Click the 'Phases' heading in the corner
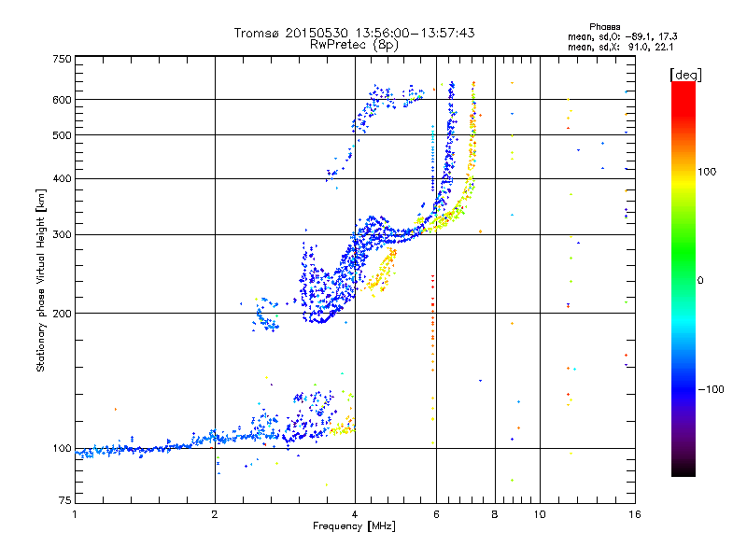Viewport: 747px width, 560px height. (x=604, y=27)
